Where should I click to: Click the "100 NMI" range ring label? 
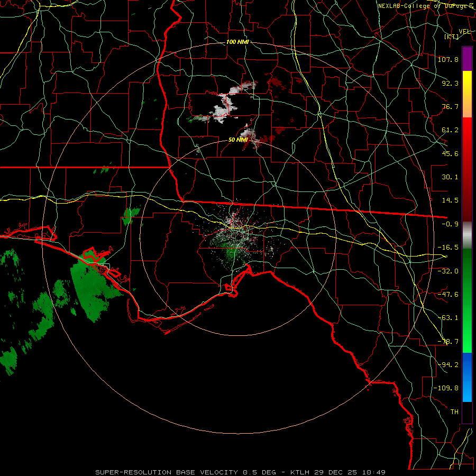tap(237, 42)
